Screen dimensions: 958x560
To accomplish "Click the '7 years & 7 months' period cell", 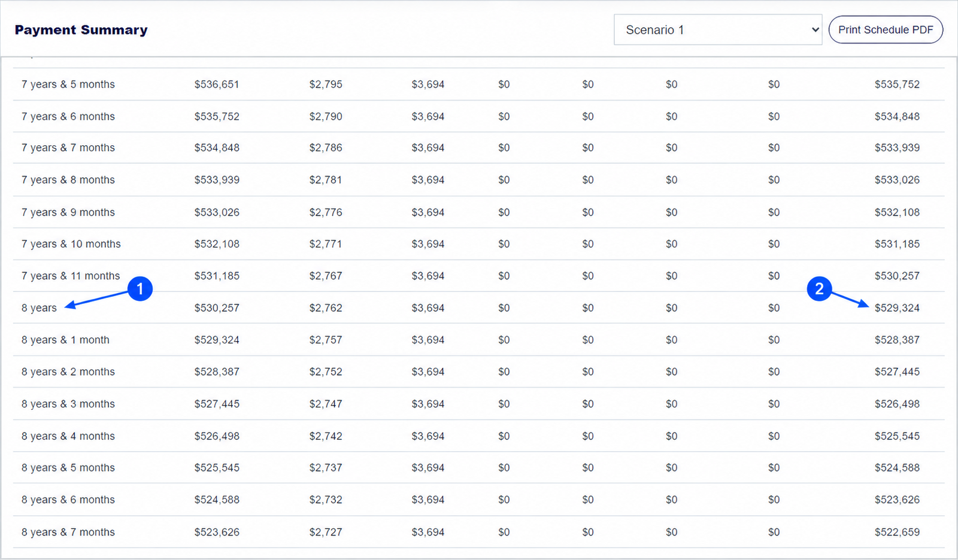I will pos(68,148).
